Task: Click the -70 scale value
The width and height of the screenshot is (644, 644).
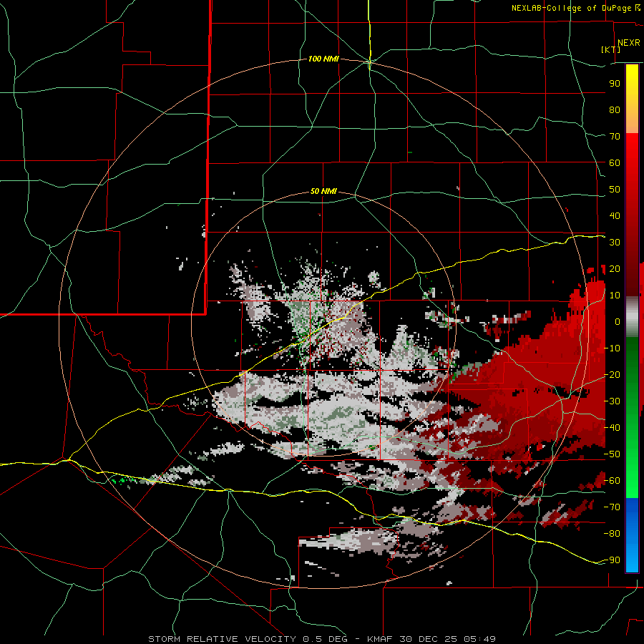Action: (612, 507)
